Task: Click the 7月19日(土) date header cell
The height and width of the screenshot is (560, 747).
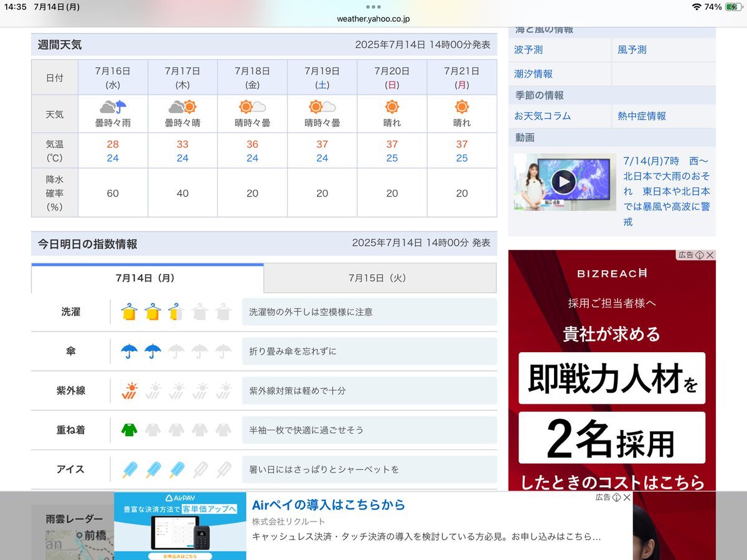Action: pos(322,77)
